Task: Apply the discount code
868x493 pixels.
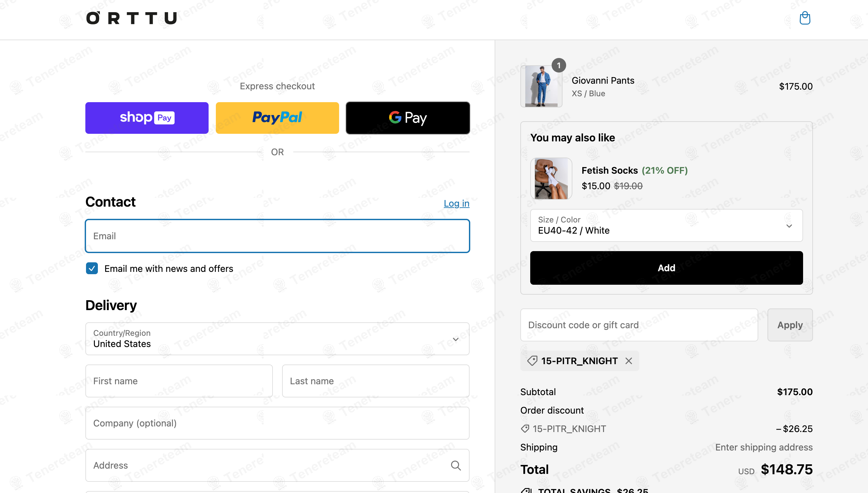Action: pos(790,325)
